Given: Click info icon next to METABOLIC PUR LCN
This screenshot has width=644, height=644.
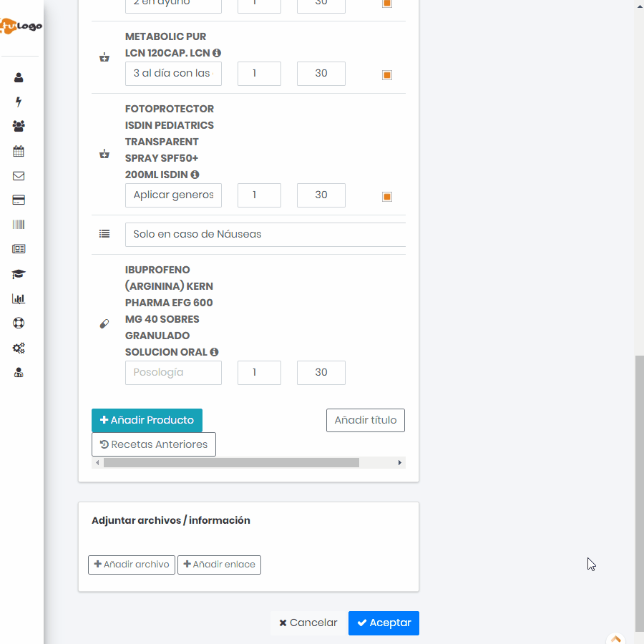Looking at the screenshot, I should click(x=217, y=53).
